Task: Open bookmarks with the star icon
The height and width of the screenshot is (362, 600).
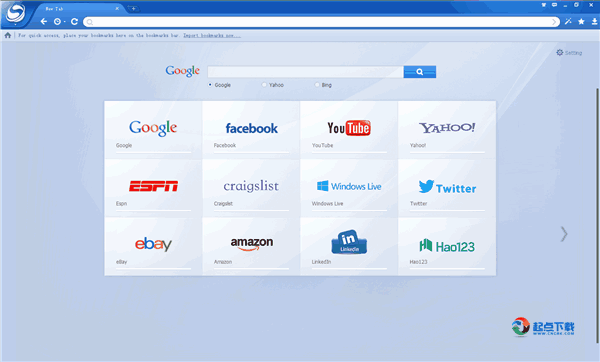Action: (581, 21)
